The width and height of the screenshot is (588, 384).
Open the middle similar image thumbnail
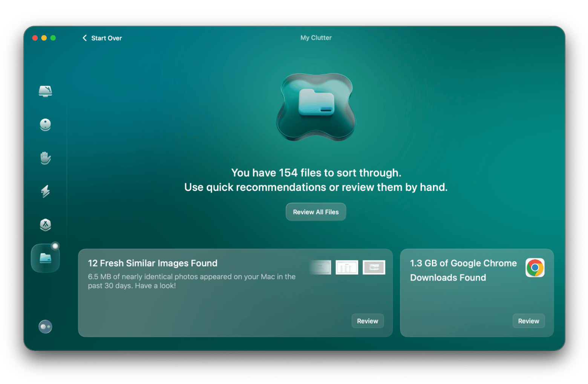pos(347,267)
